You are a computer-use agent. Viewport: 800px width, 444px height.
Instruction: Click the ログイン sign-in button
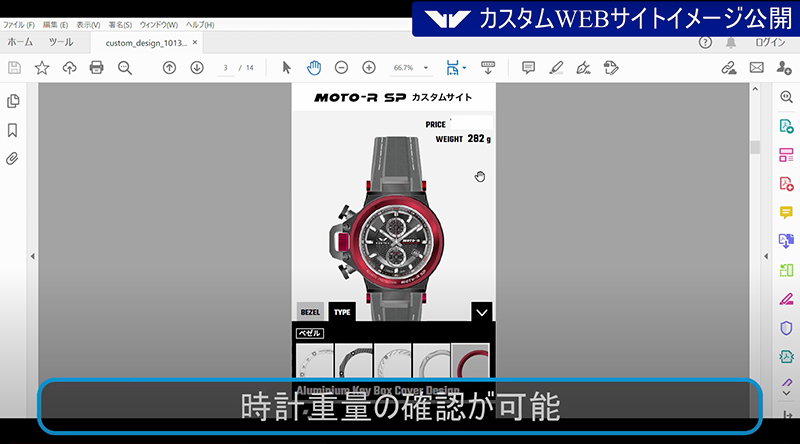click(x=770, y=42)
